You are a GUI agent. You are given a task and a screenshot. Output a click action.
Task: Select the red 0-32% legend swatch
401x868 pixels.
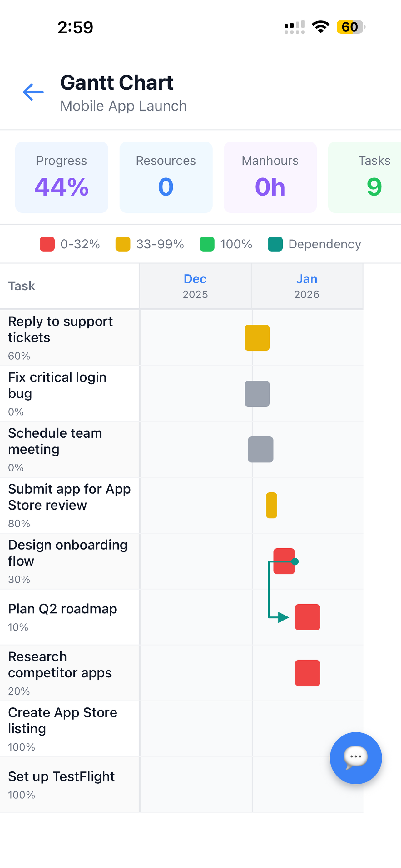pos(47,244)
